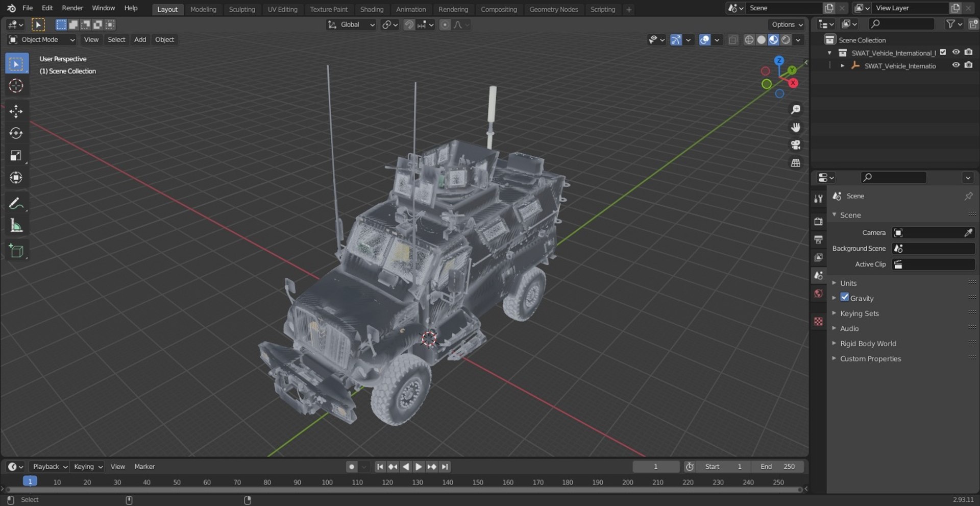Open the Output properties tab icon
The height and width of the screenshot is (506, 980).
819,239
